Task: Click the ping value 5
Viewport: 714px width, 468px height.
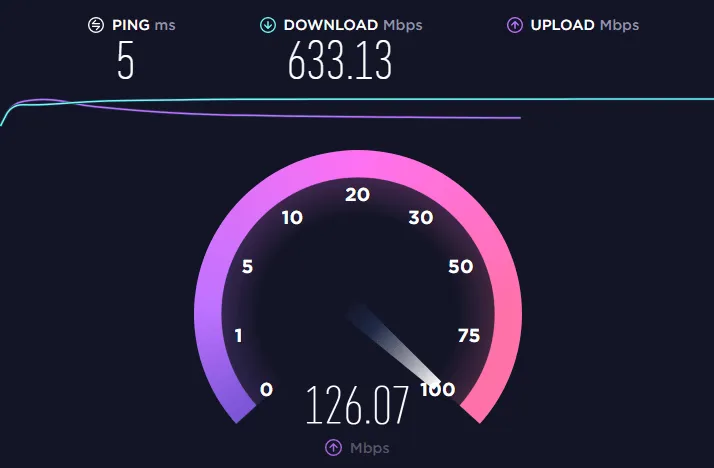Action: tap(126, 61)
